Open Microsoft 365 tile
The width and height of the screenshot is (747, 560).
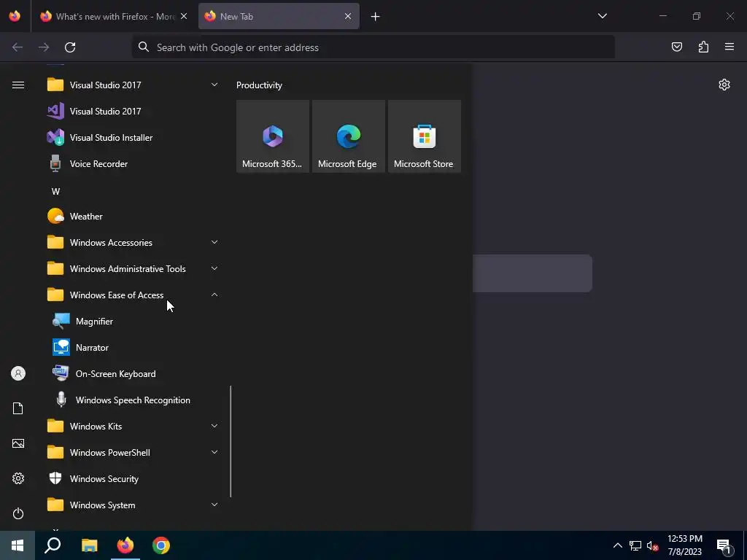273,136
